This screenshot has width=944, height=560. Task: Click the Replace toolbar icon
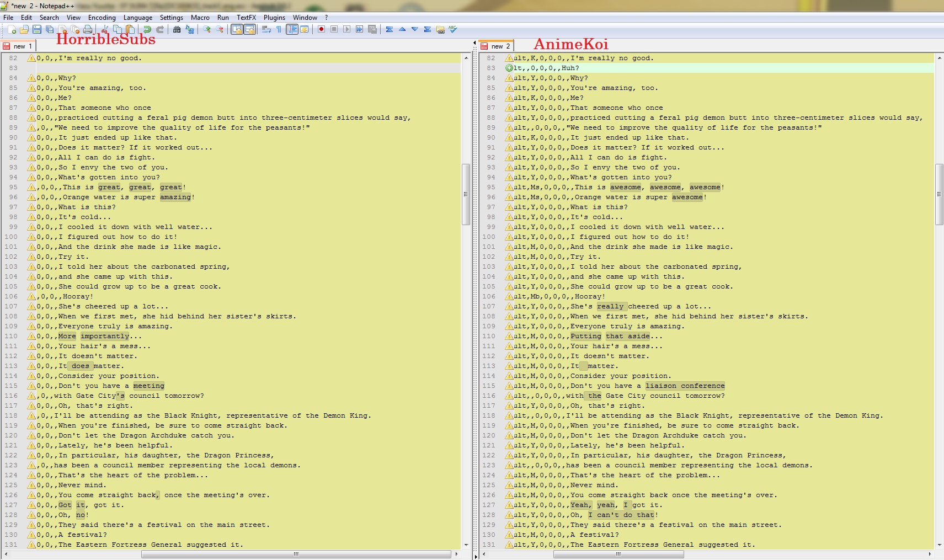coord(189,29)
